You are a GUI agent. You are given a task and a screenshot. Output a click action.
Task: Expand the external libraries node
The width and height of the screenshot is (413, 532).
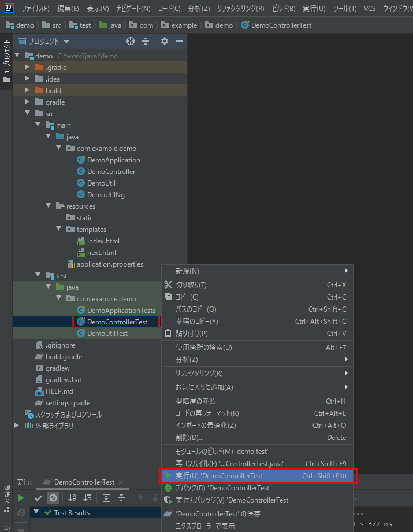coord(17,426)
